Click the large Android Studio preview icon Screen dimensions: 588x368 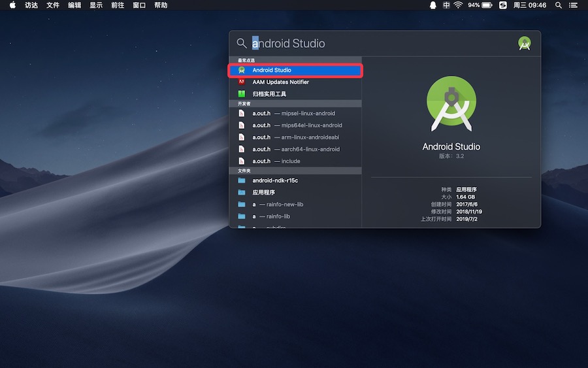click(451, 103)
